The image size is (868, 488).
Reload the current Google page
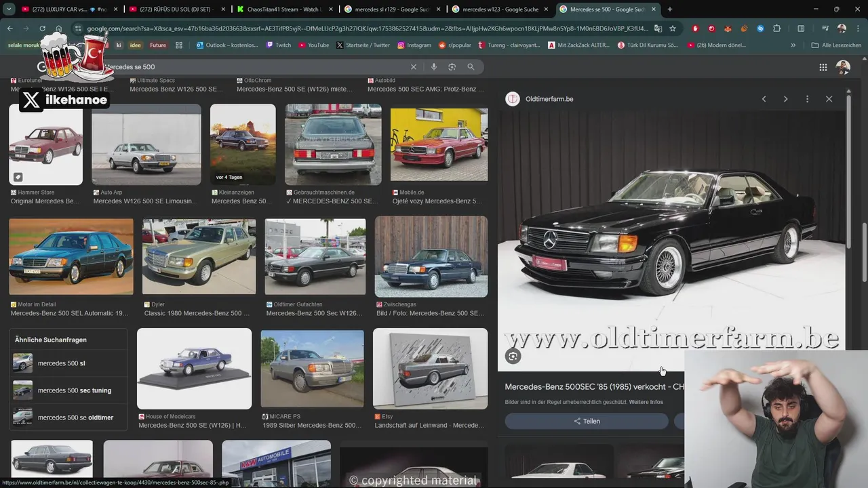tap(42, 28)
